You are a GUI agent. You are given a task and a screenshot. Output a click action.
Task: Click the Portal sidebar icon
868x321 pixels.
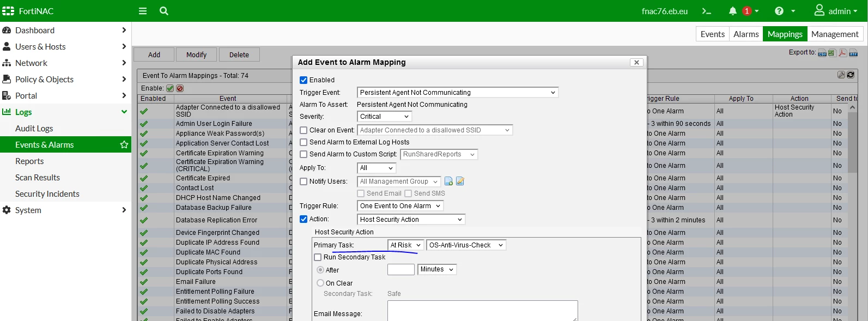(x=7, y=96)
